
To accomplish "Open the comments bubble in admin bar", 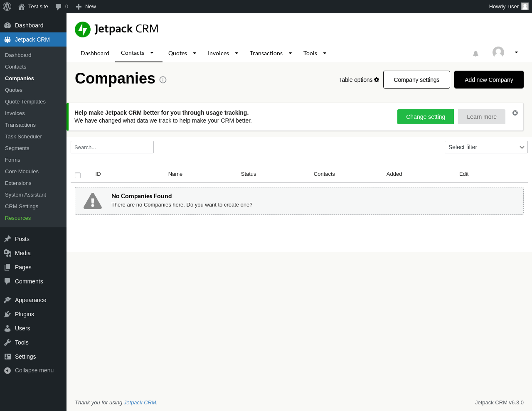I will coord(59,7).
